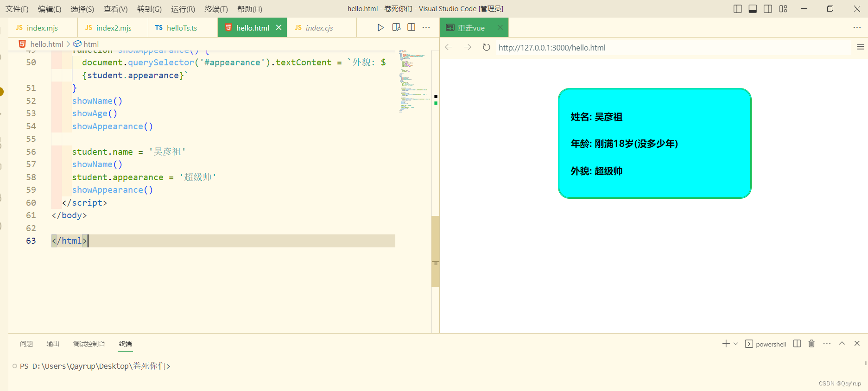
Task: Open the 转到(G) menu
Action: [x=149, y=9]
